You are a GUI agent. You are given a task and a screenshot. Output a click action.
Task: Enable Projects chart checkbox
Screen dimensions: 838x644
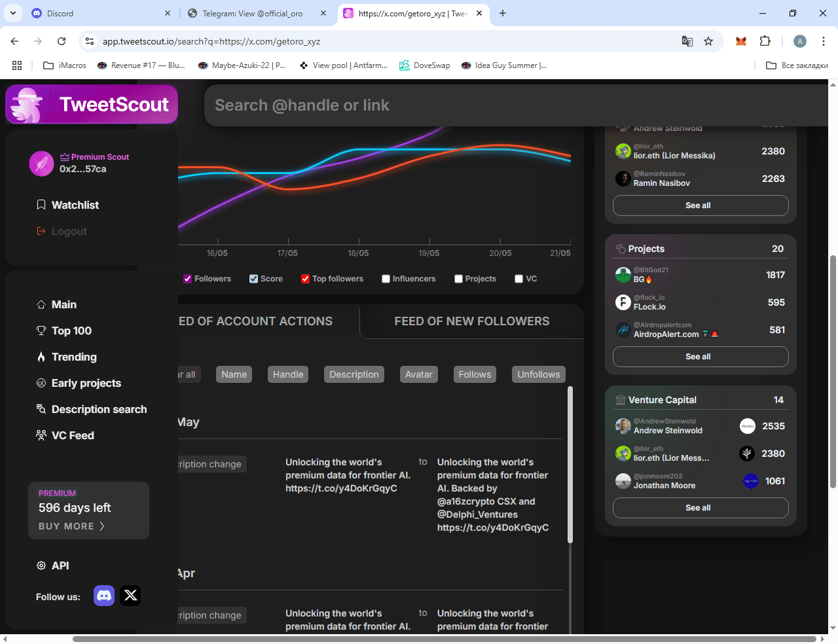coord(459,279)
